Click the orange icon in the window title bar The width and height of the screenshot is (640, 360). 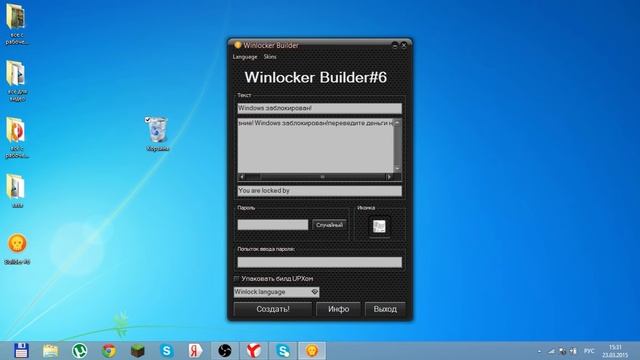tap(238, 45)
